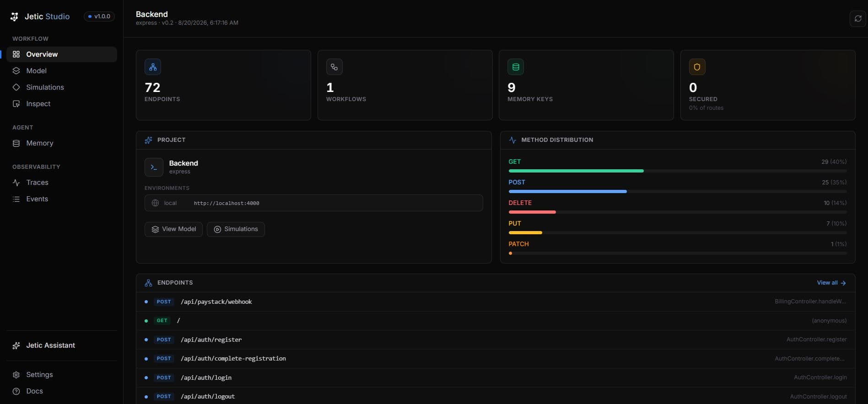Click the Jetic Assistant sparkle icon

point(16,345)
